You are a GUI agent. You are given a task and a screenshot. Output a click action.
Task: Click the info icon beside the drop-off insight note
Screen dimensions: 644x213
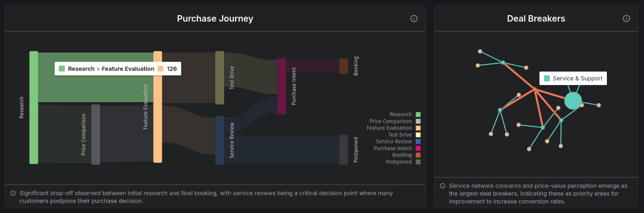13,193
